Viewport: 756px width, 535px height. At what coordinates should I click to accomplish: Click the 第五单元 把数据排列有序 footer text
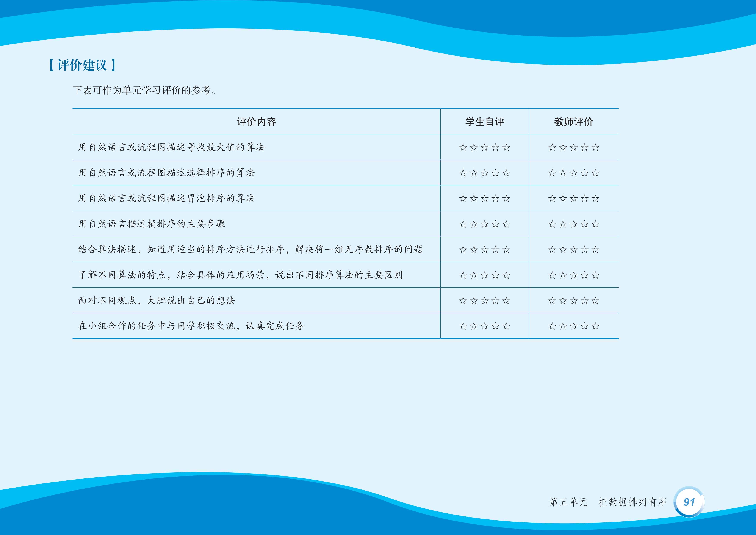(608, 502)
